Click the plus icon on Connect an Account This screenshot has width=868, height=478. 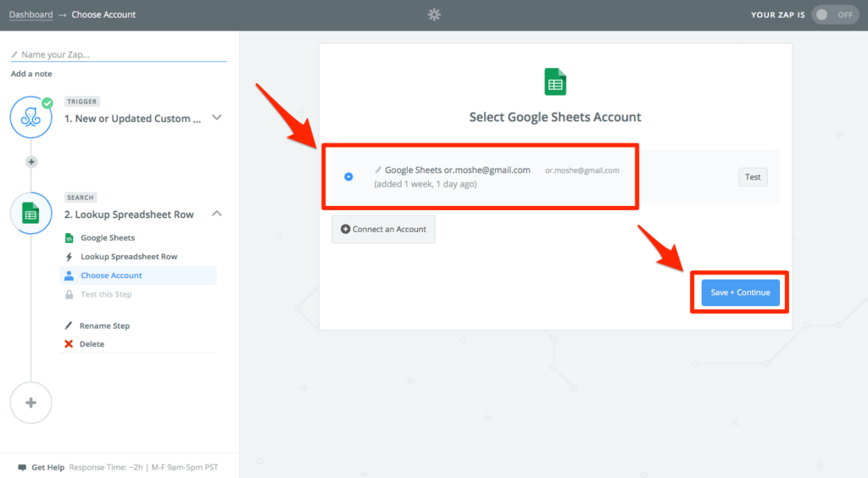click(x=346, y=229)
